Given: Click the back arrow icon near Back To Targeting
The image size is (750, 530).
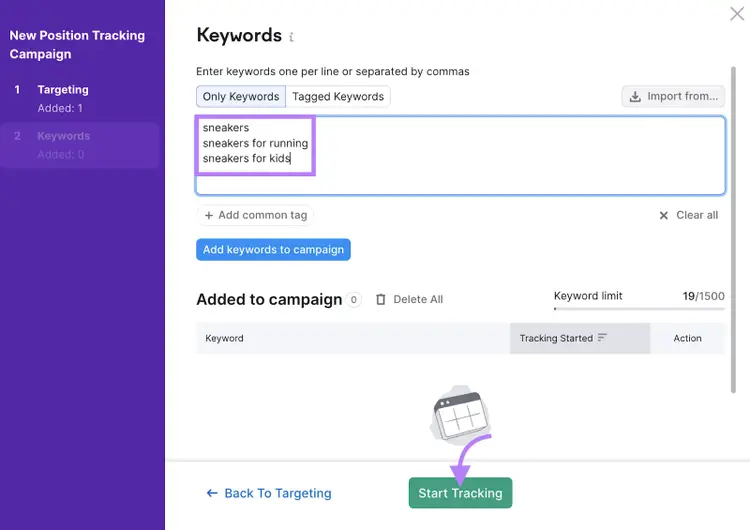Looking at the screenshot, I should (212, 493).
